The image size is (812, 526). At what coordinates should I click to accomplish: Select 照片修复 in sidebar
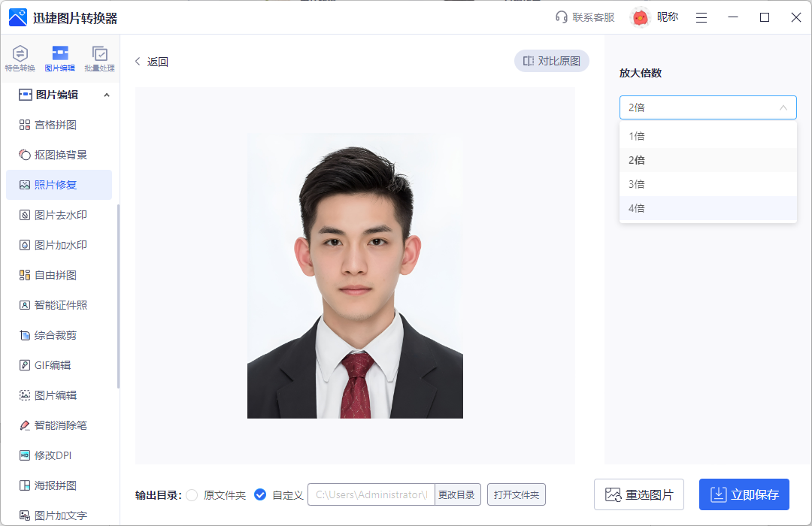point(59,185)
